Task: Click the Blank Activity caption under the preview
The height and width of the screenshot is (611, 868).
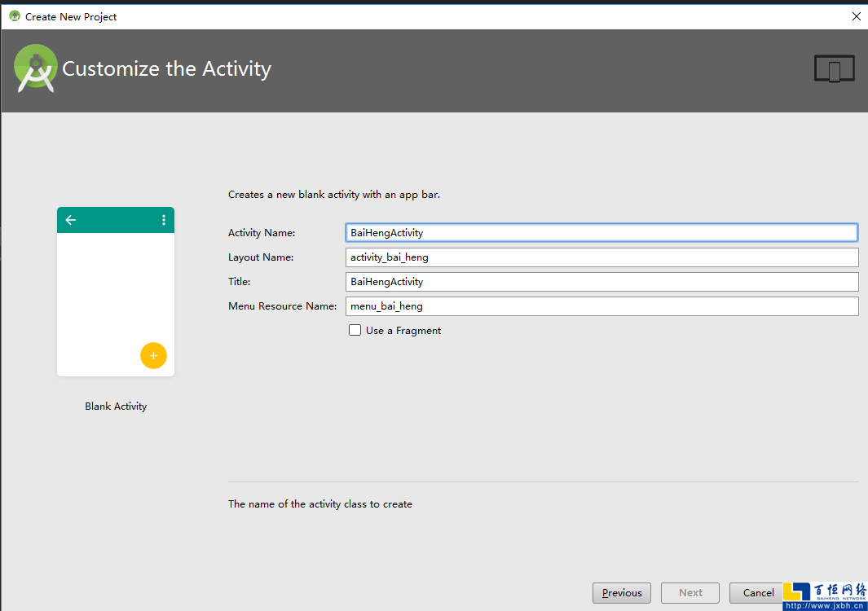Action: pos(116,407)
